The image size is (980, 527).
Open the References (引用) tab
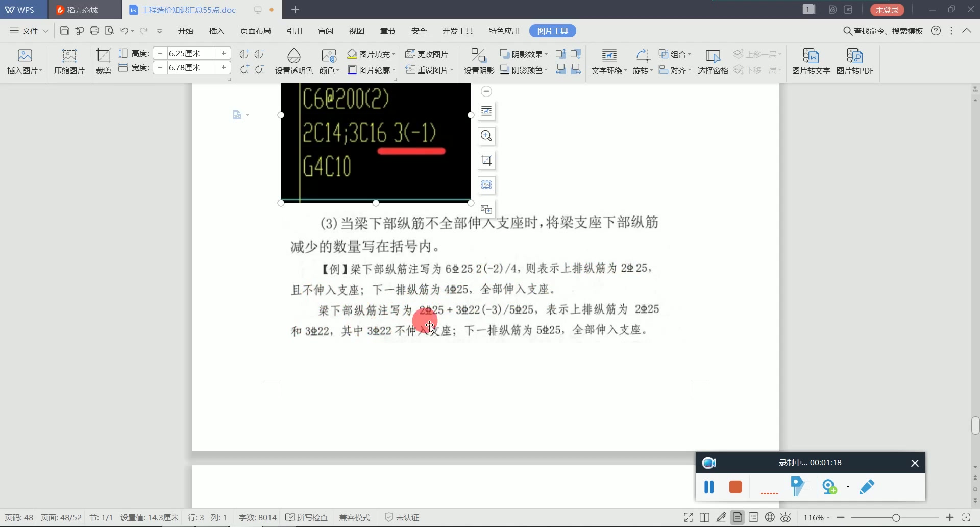pyautogui.click(x=294, y=31)
